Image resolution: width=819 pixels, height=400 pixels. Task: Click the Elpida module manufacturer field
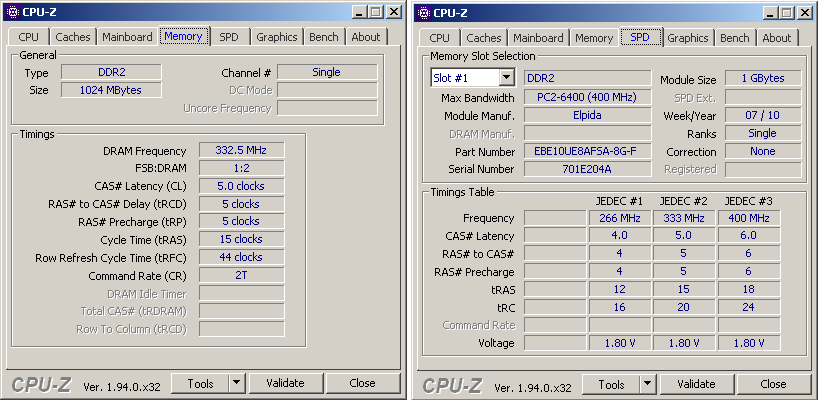point(588,115)
